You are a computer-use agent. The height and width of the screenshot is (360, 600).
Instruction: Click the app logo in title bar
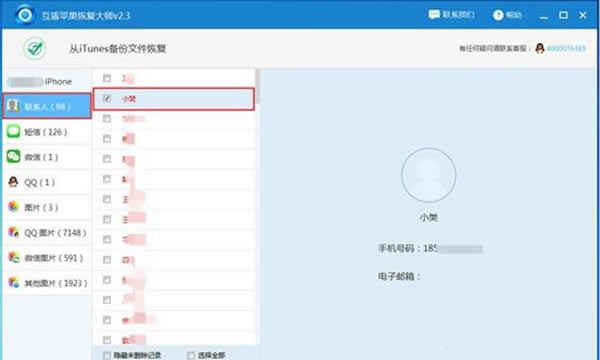(25, 15)
